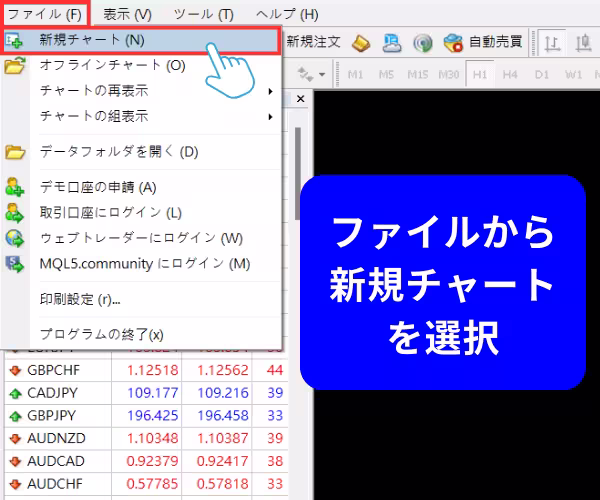Select 取引口座にログイン (L)
Screen dimensions: 600x500
[141, 213]
